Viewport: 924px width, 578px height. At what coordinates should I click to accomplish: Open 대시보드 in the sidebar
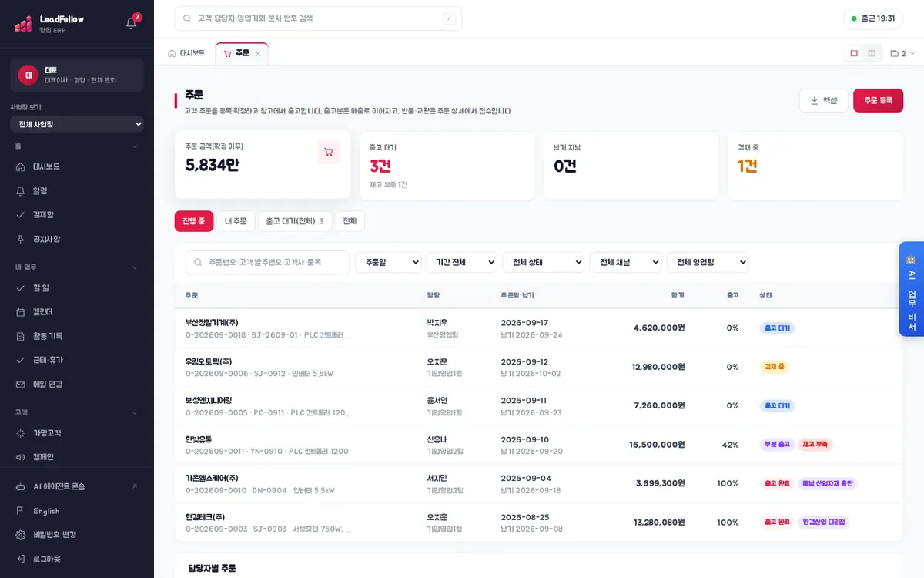77,166
